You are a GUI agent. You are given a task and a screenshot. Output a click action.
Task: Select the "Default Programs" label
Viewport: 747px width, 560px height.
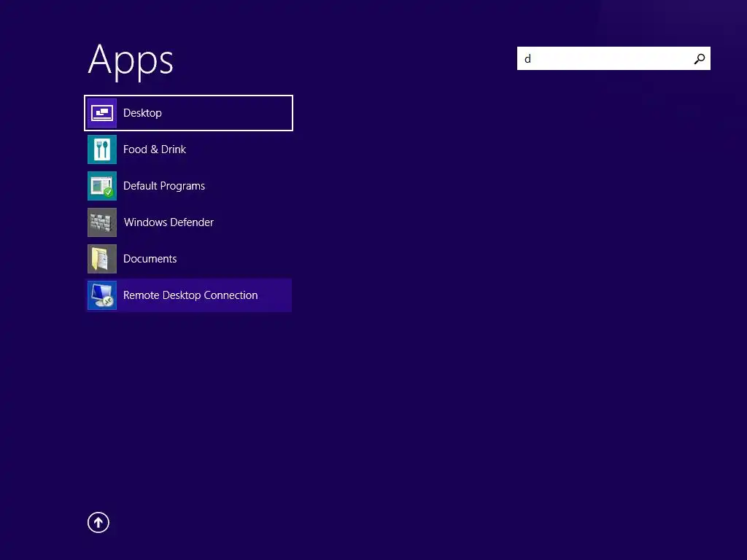click(164, 186)
